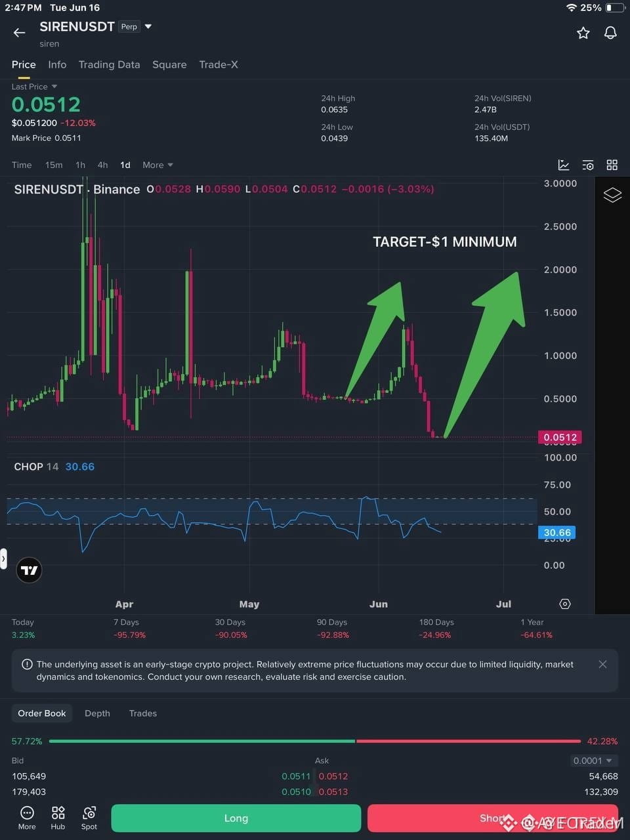Click the 24h Low 0.0439 value
This screenshot has height=840, width=630.
(335, 138)
